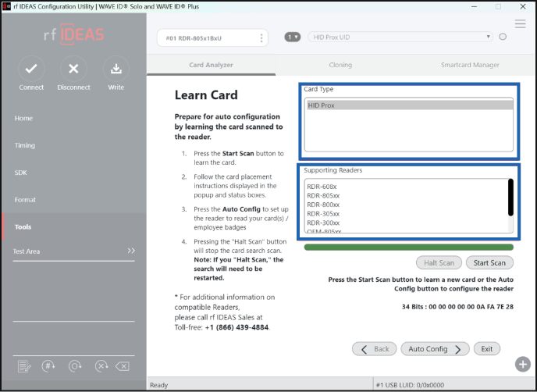This screenshot has width=537, height=392.
Task: Close the Configuration Utility window
Action: click(523, 6)
